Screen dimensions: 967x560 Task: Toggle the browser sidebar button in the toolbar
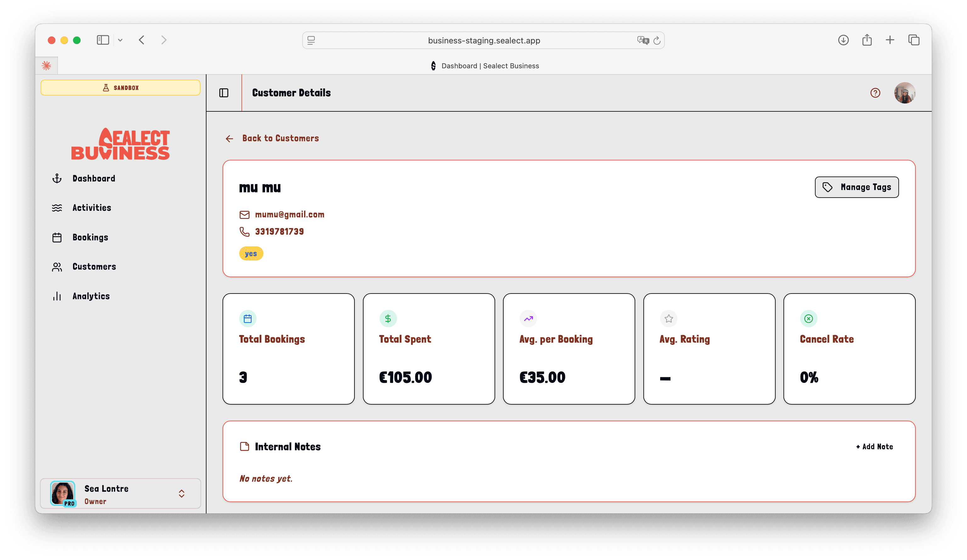(x=103, y=40)
